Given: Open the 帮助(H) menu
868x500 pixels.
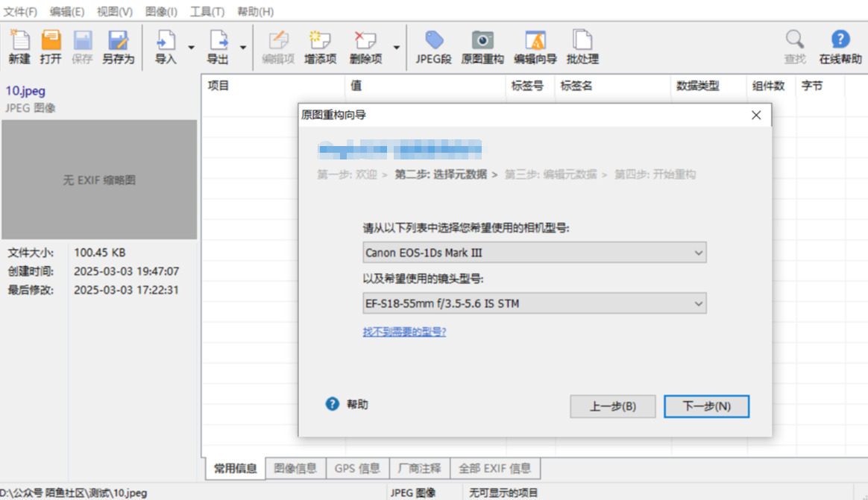Looking at the screenshot, I should (255, 12).
